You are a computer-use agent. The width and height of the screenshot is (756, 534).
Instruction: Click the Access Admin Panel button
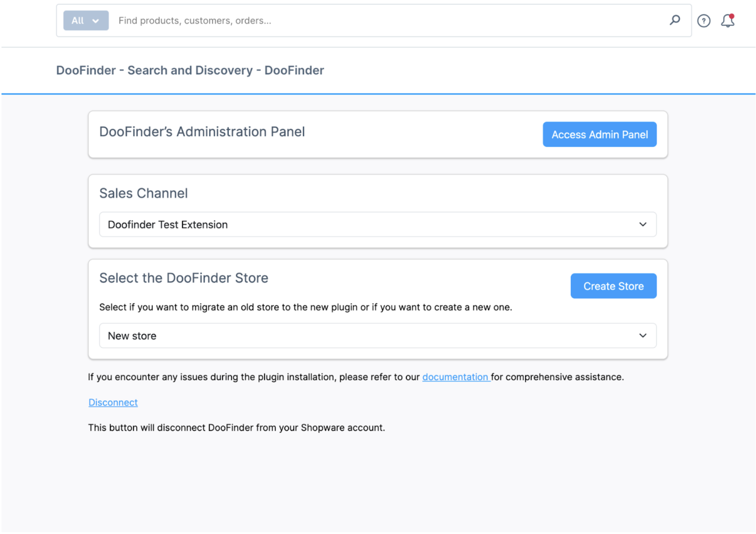[599, 134]
